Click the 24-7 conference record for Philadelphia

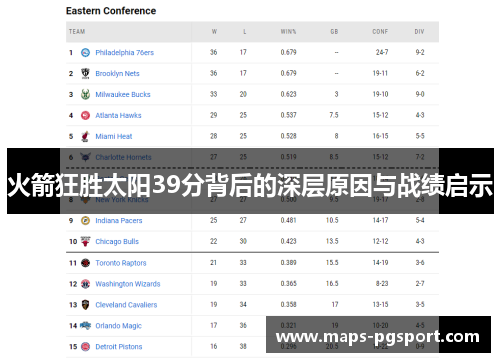point(382,52)
